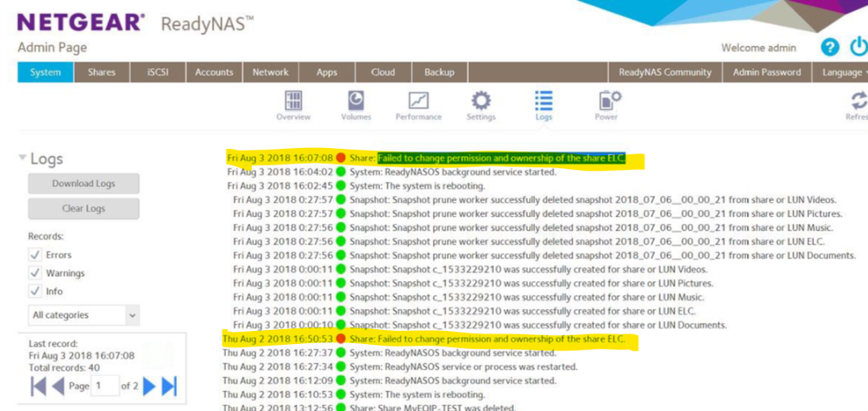Click snapshot created entry for LUN Videos
This screenshot has width=868, height=411.
tap(528, 269)
